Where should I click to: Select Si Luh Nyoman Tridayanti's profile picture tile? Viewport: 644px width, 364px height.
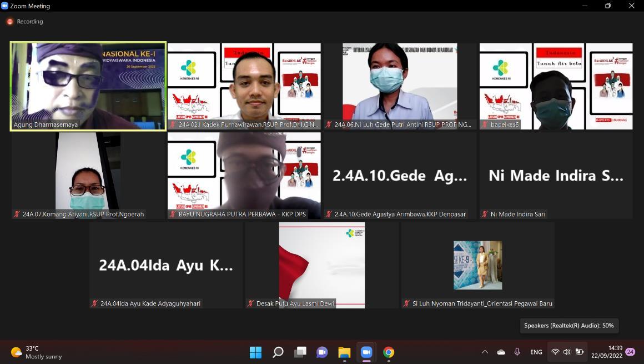[478, 265]
